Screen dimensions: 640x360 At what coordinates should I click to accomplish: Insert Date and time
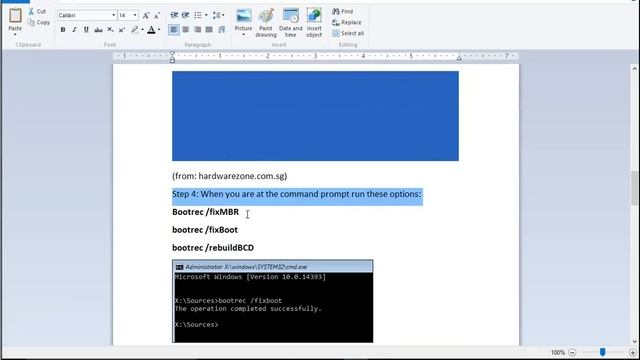291,23
